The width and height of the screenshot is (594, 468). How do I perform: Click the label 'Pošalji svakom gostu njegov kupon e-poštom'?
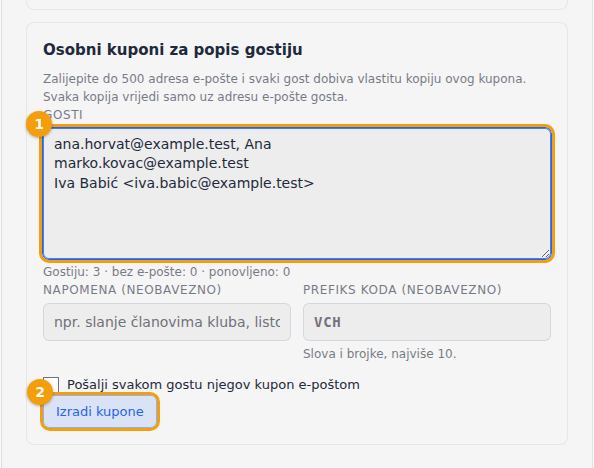[213, 385]
